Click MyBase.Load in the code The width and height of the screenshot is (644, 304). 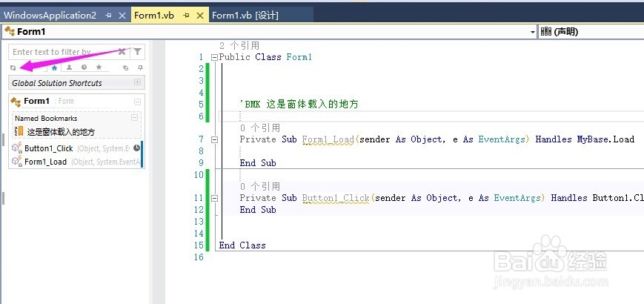tap(605, 139)
